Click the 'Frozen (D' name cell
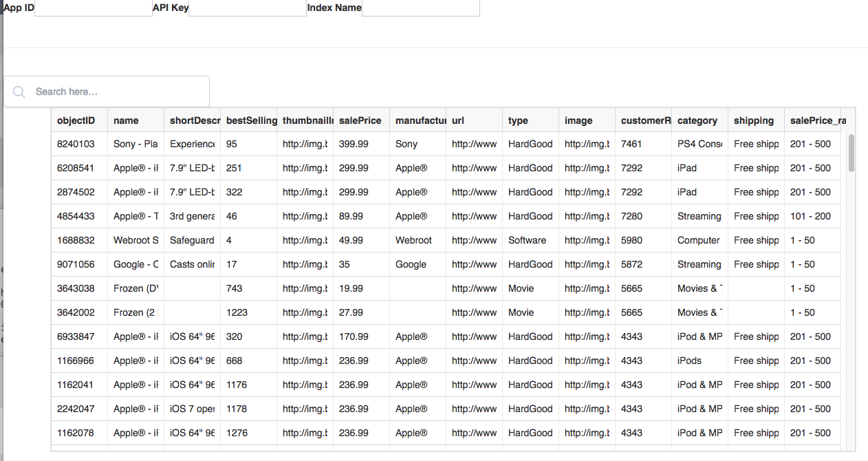This screenshot has height=461, width=868. pos(135,288)
